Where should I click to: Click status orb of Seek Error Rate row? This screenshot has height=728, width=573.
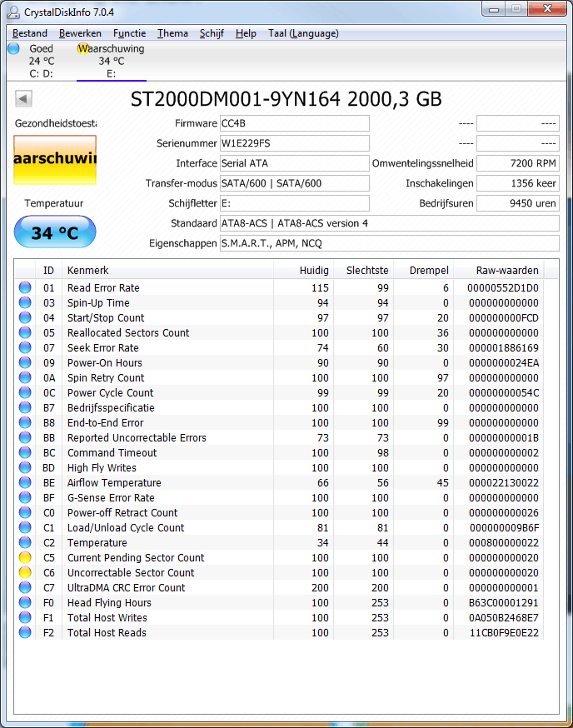point(25,347)
